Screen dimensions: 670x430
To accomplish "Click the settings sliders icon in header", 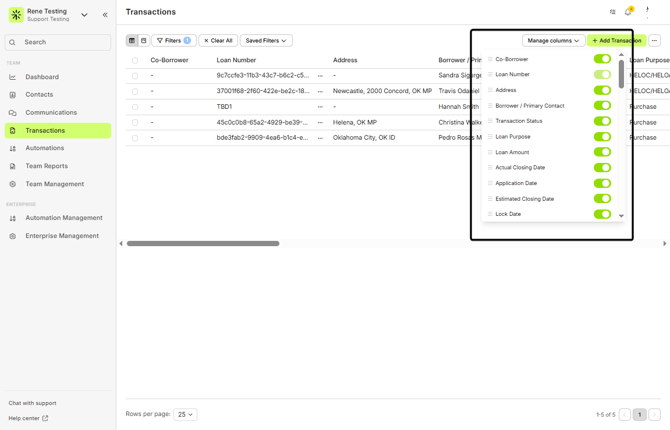I will pyautogui.click(x=613, y=12).
